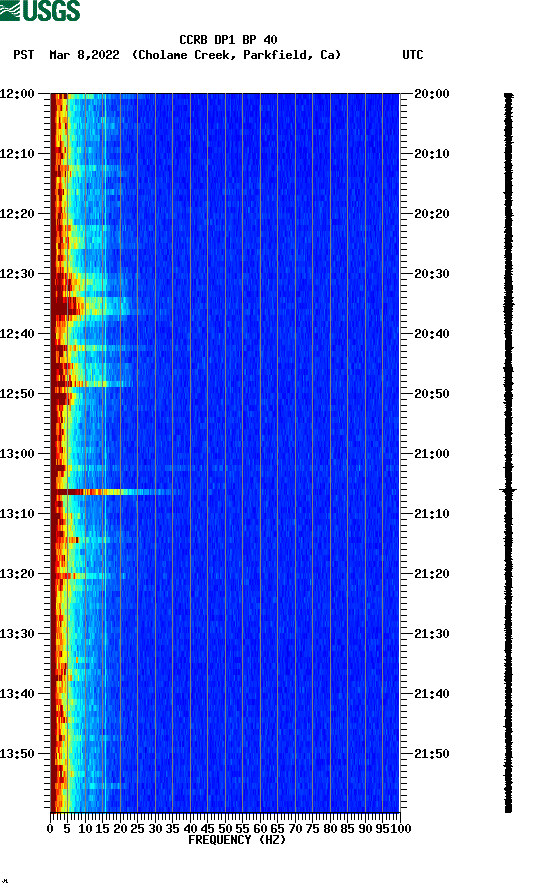This screenshot has width=552, height=892.
Task: Click the 70 Hz frequency tick label
Action: 295,829
